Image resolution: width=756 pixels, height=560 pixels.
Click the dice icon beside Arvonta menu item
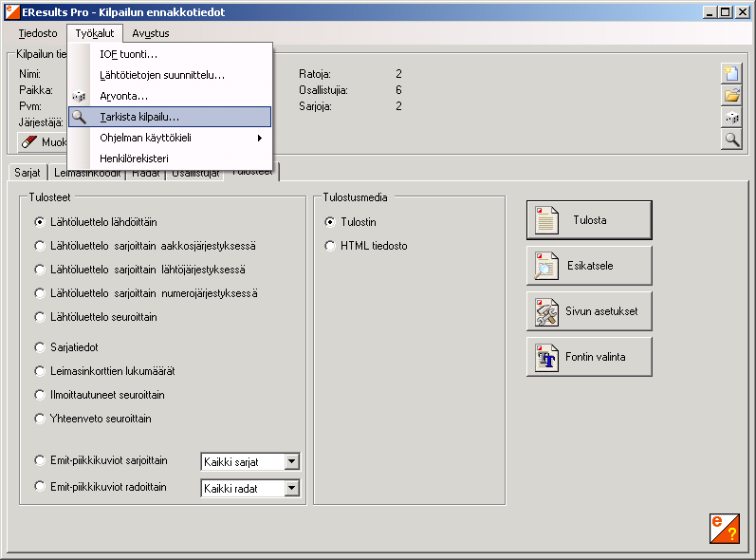click(79, 97)
